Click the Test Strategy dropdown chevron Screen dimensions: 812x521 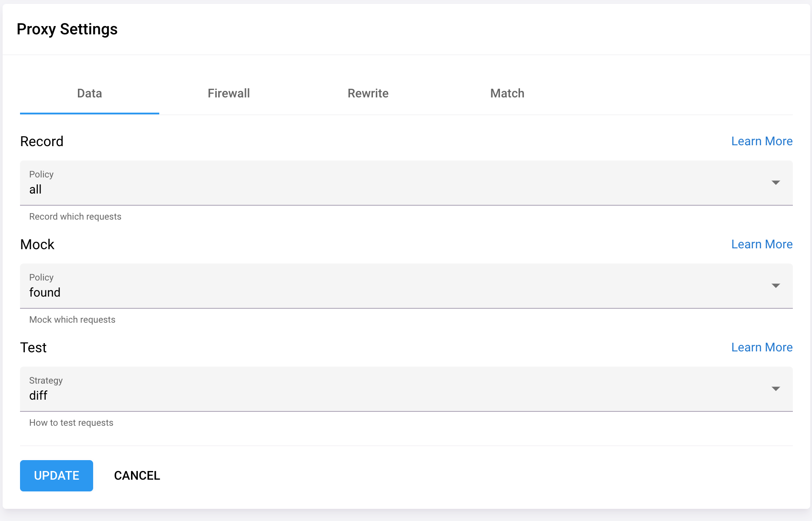(x=776, y=389)
